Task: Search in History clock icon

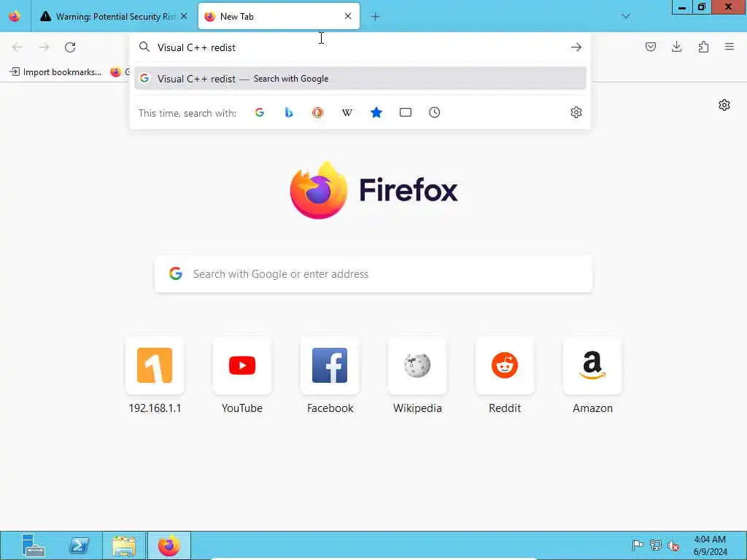Action: pos(435,112)
